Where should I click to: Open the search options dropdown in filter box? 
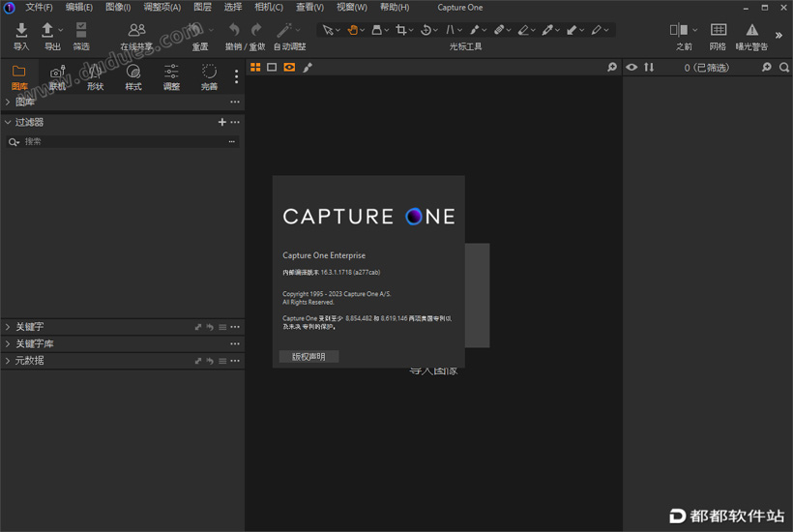click(14, 142)
